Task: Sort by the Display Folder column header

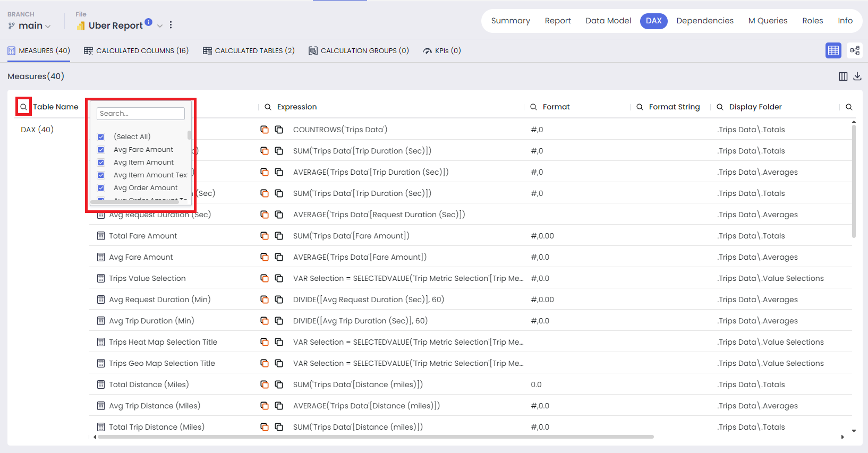Action: [755, 107]
